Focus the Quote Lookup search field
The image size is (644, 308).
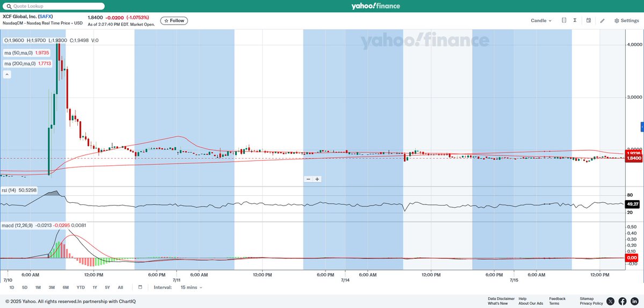coord(53,6)
